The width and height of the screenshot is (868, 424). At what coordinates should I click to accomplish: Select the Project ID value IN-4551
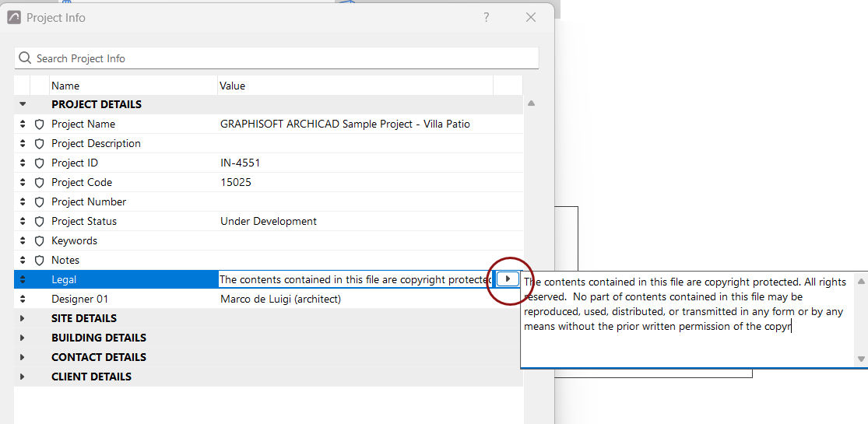[240, 163]
